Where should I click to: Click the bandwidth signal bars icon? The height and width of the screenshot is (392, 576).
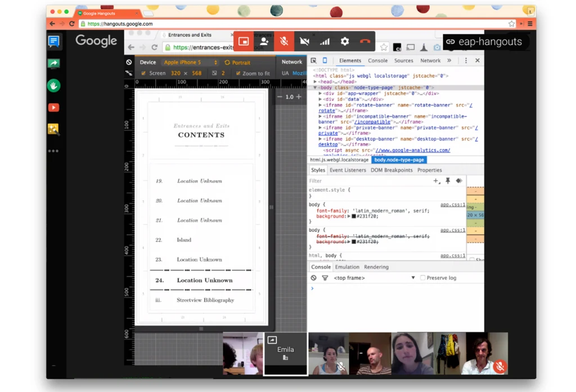pos(325,42)
